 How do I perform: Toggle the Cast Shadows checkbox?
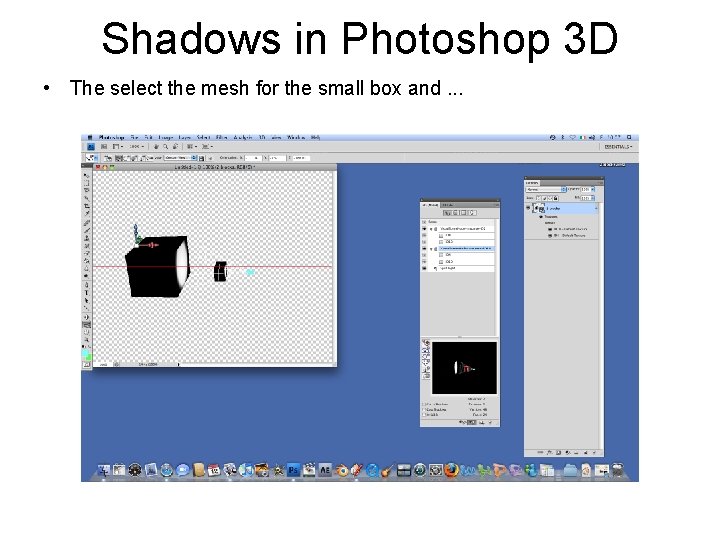click(x=424, y=410)
